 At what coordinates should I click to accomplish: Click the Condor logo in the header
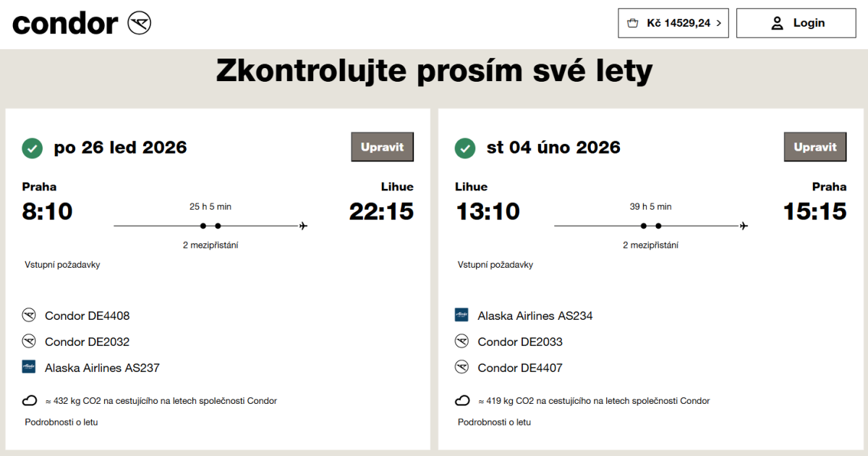82,23
